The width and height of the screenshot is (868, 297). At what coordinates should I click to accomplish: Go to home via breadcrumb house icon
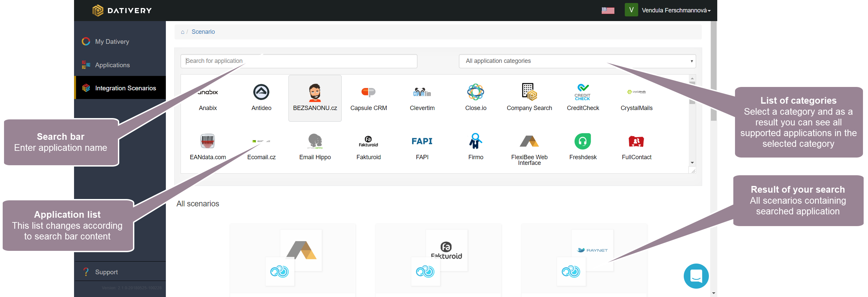point(182,32)
